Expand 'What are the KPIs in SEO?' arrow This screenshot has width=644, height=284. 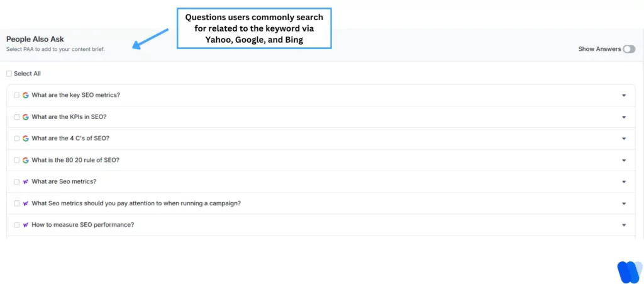(624, 117)
